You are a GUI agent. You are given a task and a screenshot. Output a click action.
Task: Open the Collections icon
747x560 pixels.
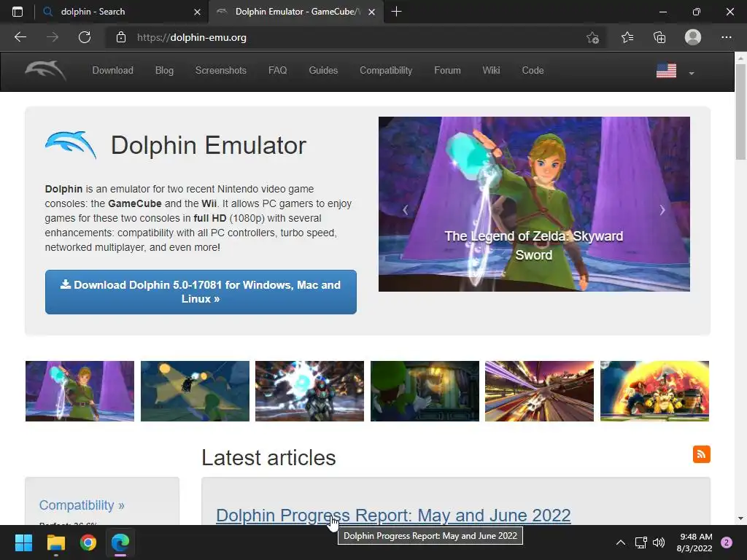[x=659, y=37]
